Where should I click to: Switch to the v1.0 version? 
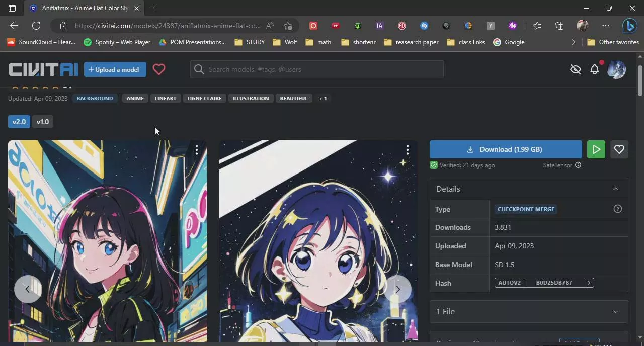[43, 122]
